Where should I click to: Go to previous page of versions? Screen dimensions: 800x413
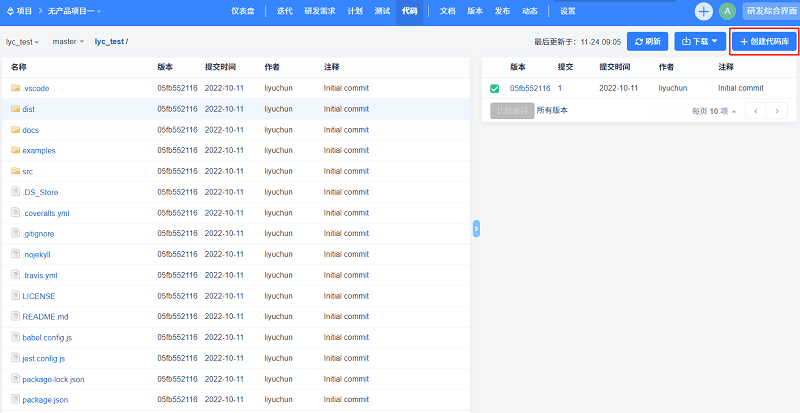pyautogui.click(x=755, y=110)
